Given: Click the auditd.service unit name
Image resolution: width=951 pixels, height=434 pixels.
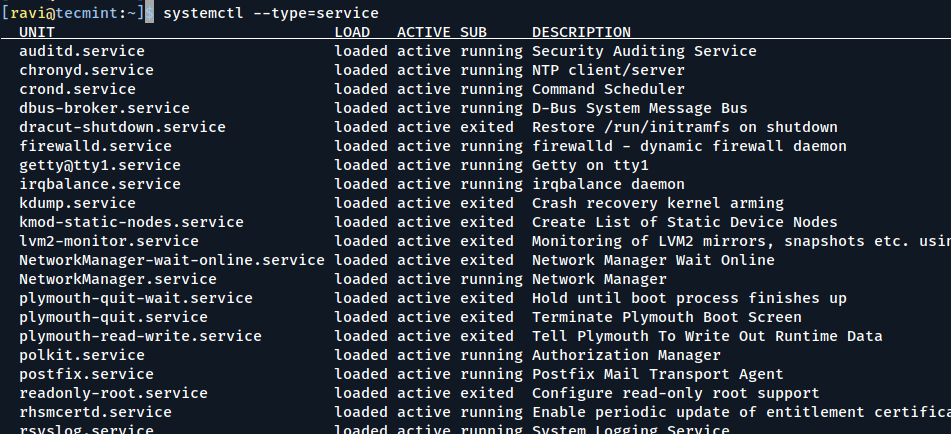Looking at the screenshot, I should tap(82, 51).
